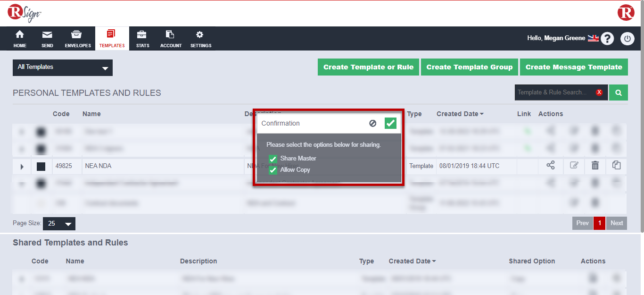The width and height of the screenshot is (644, 295).
Task: Confirm sharing with the green checkmark button
Action: point(390,123)
